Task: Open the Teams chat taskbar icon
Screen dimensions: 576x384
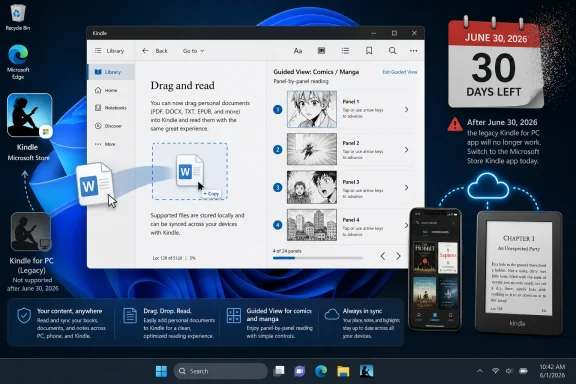Action: coord(300,371)
